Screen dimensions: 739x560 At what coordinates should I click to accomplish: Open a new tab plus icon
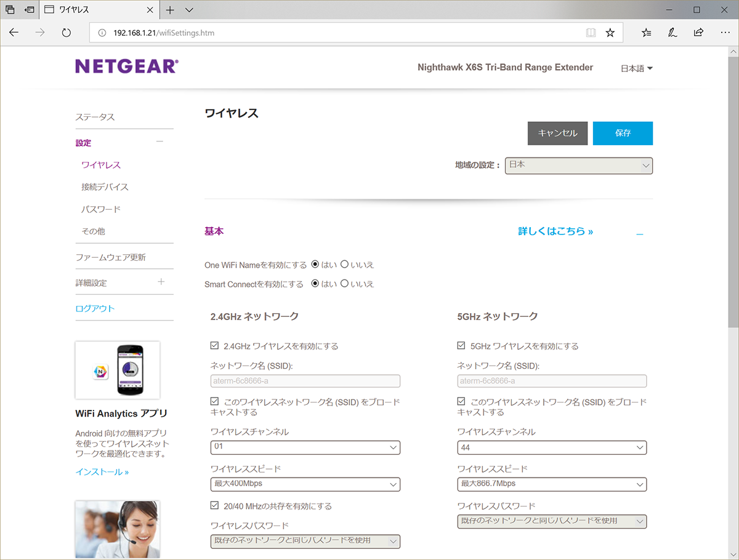(170, 10)
